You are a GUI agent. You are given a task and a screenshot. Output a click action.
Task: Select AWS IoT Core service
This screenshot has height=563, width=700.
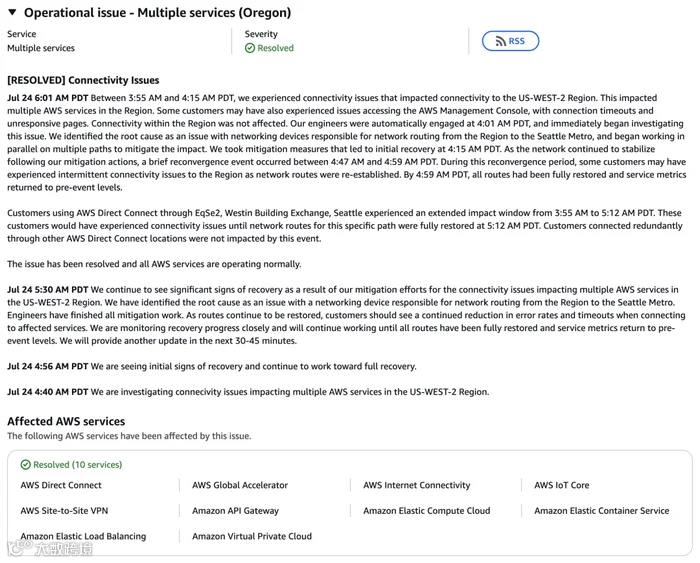(562, 485)
